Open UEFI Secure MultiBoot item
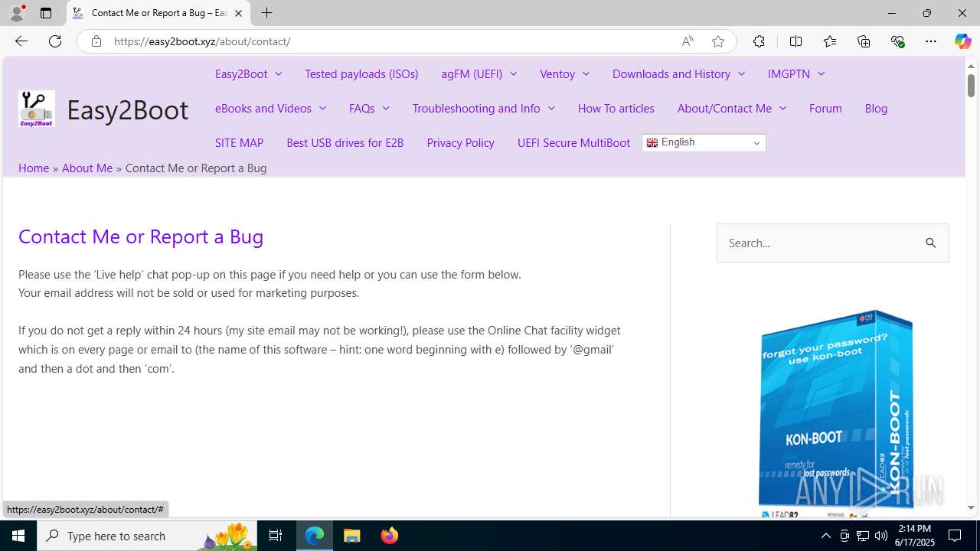Viewport: 980px width, 551px height. [x=573, y=142]
